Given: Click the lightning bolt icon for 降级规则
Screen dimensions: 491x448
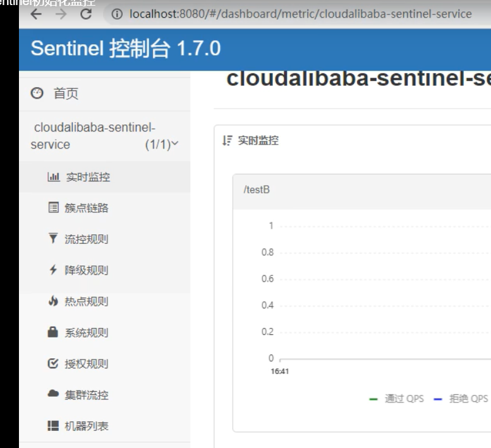Looking at the screenshot, I should coord(53,270).
